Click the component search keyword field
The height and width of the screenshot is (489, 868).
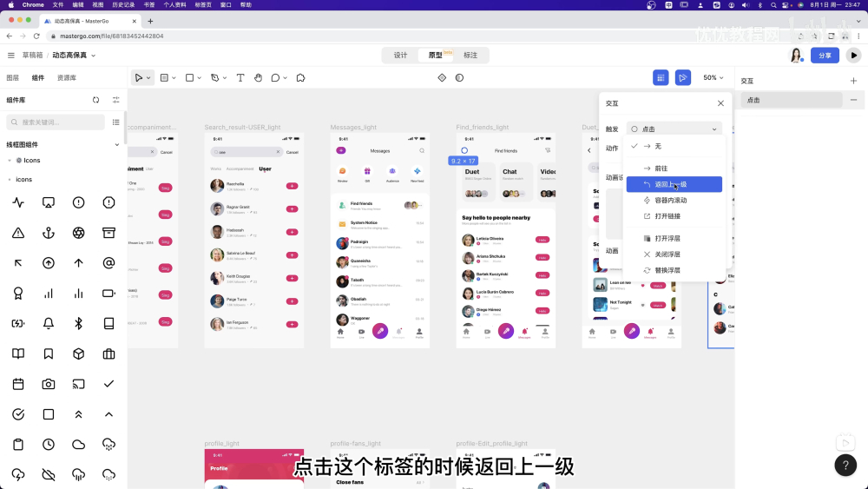tap(56, 122)
